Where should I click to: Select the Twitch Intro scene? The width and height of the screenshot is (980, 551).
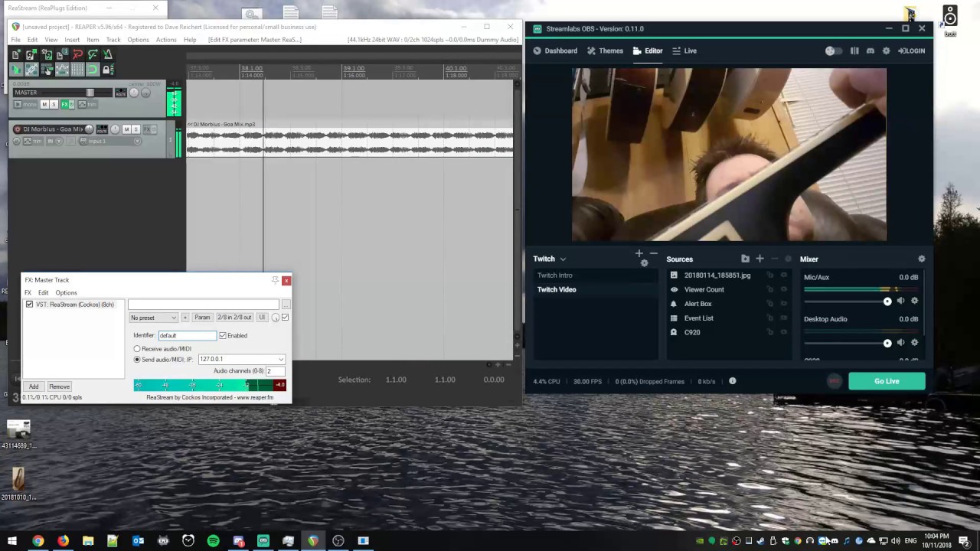[555, 275]
